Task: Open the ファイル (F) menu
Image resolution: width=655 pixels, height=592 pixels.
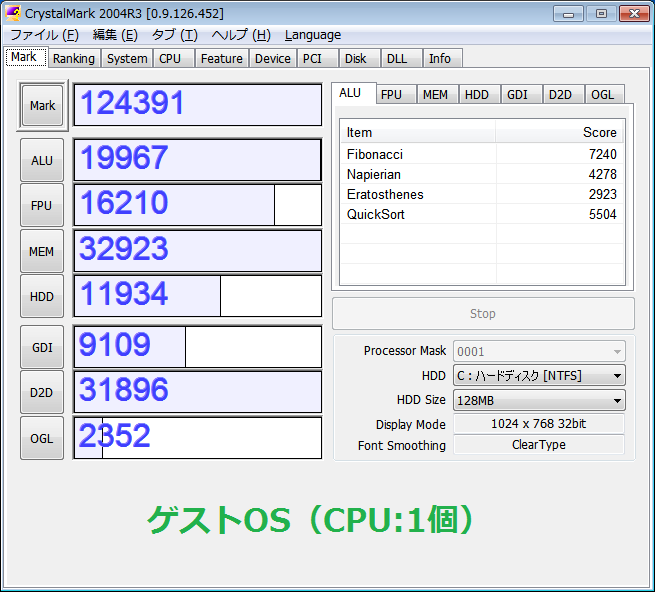Action: click(44, 35)
